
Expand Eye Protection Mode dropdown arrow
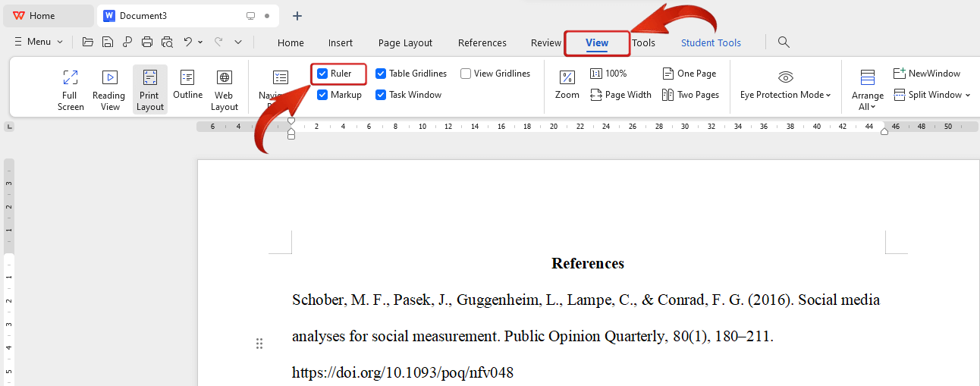[x=828, y=96]
